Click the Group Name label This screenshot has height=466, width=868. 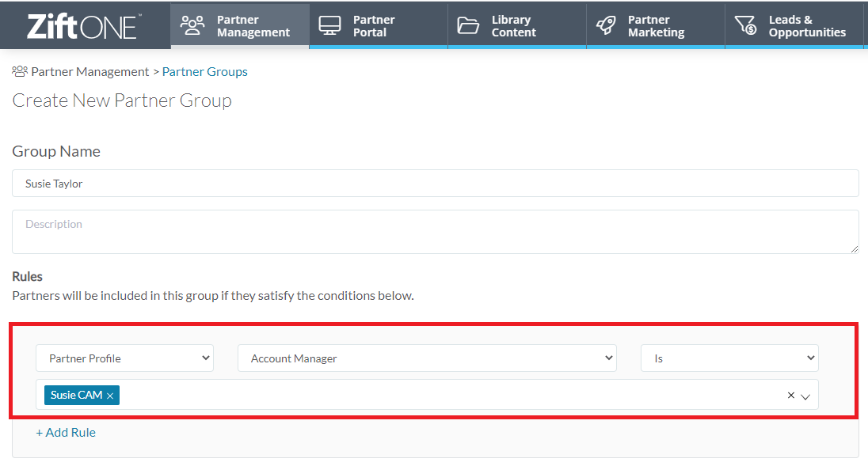tap(56, 151)
